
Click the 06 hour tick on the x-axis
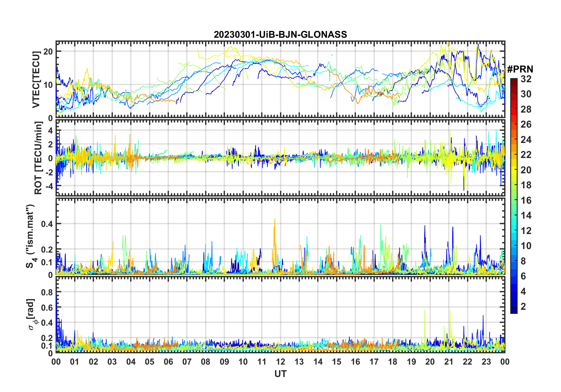click(168, 362)
